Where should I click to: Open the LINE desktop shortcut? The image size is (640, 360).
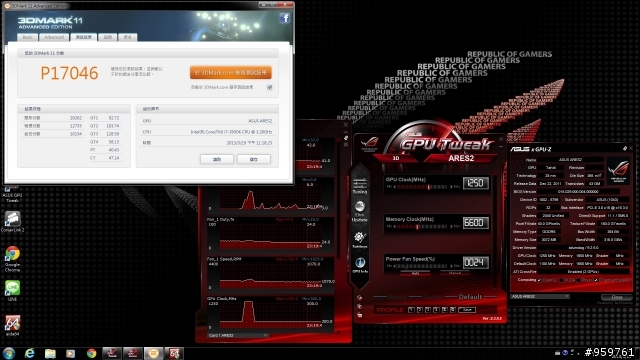coord(12,291)
